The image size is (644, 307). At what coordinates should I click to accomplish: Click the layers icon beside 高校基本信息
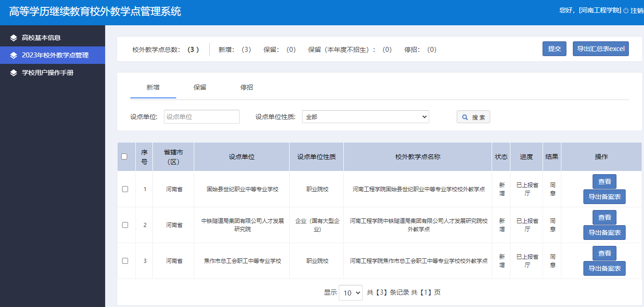click(x=13, y=38)
